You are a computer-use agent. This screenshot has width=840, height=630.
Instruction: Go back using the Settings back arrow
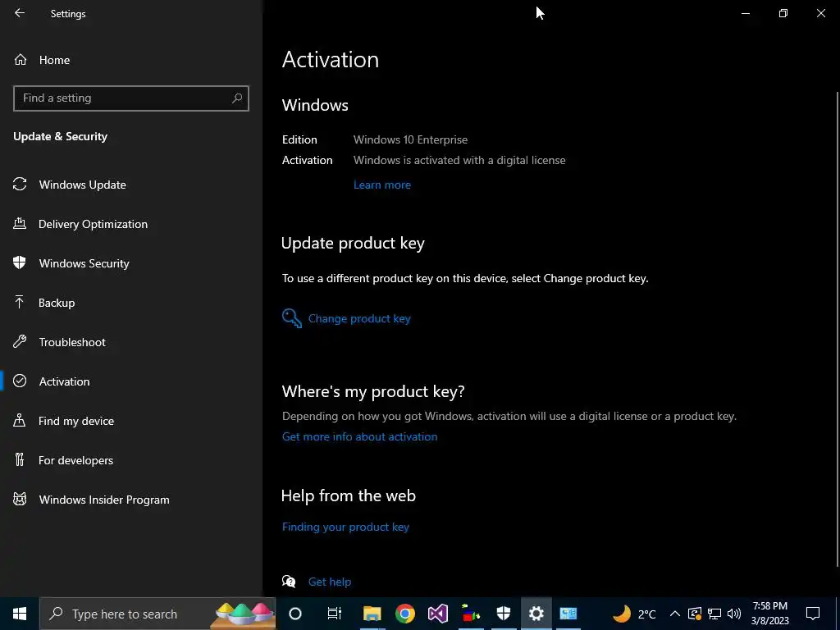tap(20, 13)
